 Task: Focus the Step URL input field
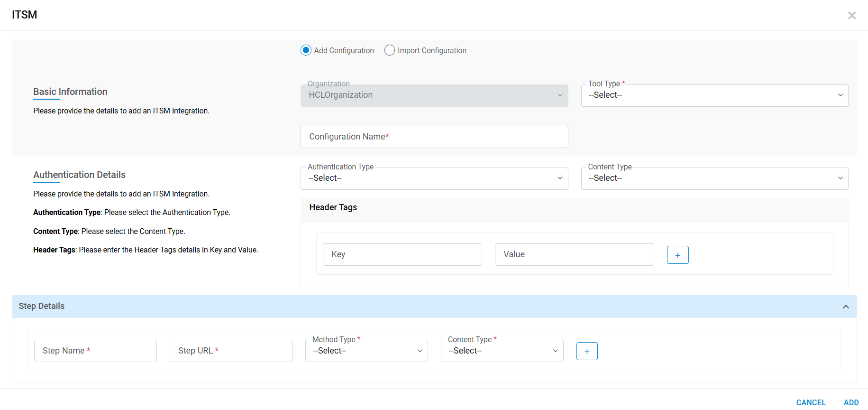click(x=231, y=351)
